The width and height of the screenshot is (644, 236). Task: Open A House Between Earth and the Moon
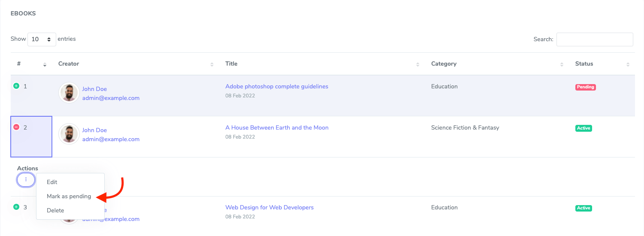tap(277, 127)
